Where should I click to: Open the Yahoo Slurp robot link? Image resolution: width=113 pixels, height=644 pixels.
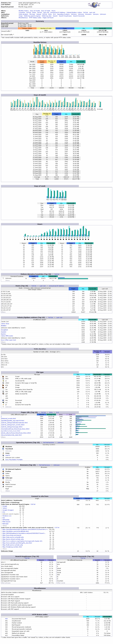click(5, 324)
